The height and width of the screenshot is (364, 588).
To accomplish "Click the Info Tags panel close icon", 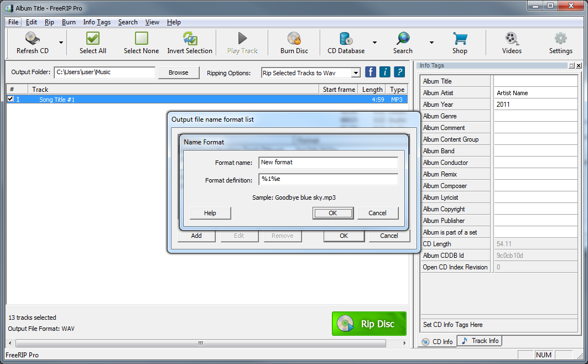I will pos(579,66).
